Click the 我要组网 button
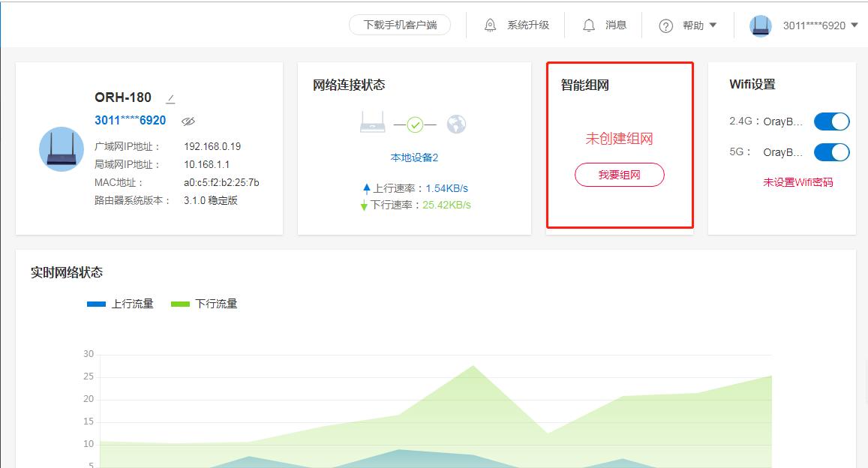 (x=619, y=174)
